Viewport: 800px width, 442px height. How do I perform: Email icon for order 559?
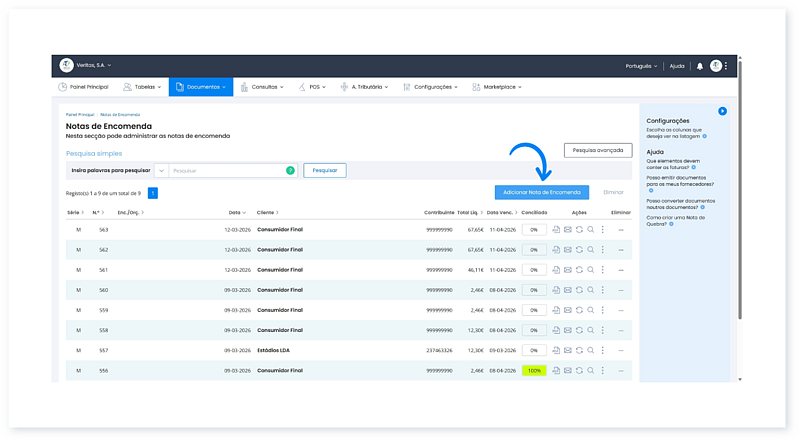(567, 310)
